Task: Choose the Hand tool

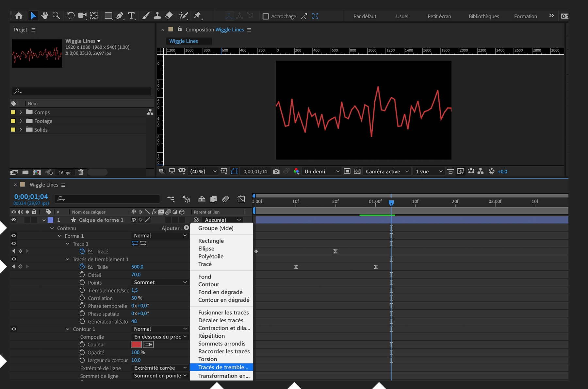Action: point(45,16)
